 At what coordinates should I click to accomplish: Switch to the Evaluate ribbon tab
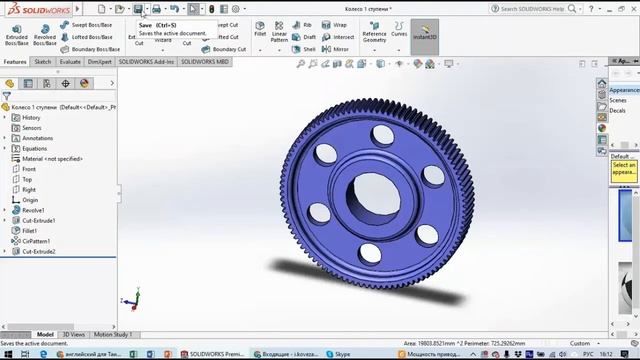coord(70,62)
